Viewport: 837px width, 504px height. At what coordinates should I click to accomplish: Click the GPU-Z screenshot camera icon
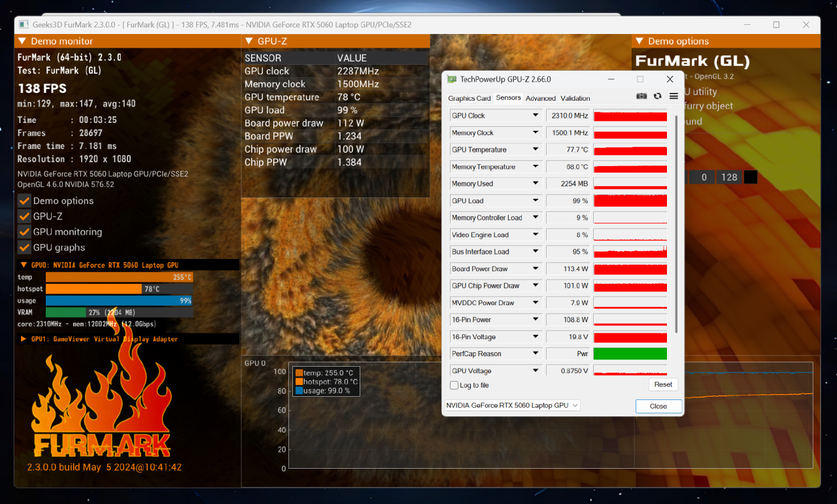coord(641,96)
